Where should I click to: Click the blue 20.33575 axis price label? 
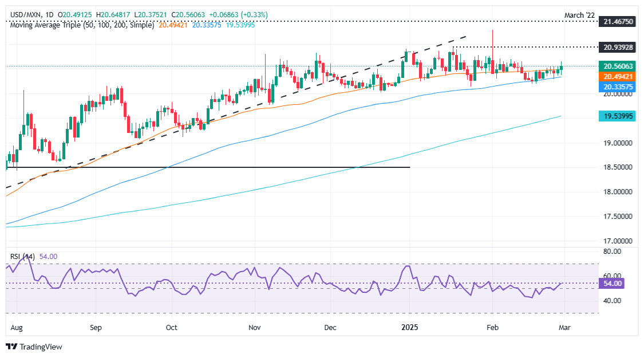point(617,87)
